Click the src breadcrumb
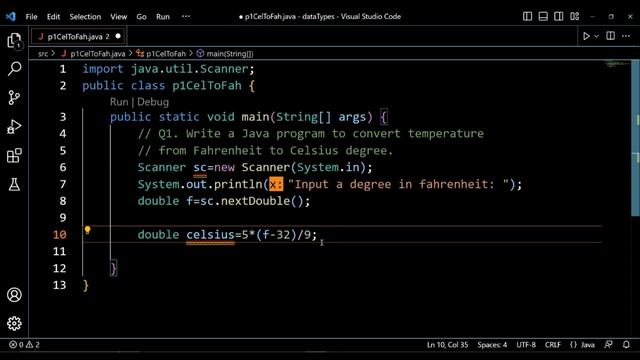Viewport: 640px width, 360px height. (x=43, y=53)
